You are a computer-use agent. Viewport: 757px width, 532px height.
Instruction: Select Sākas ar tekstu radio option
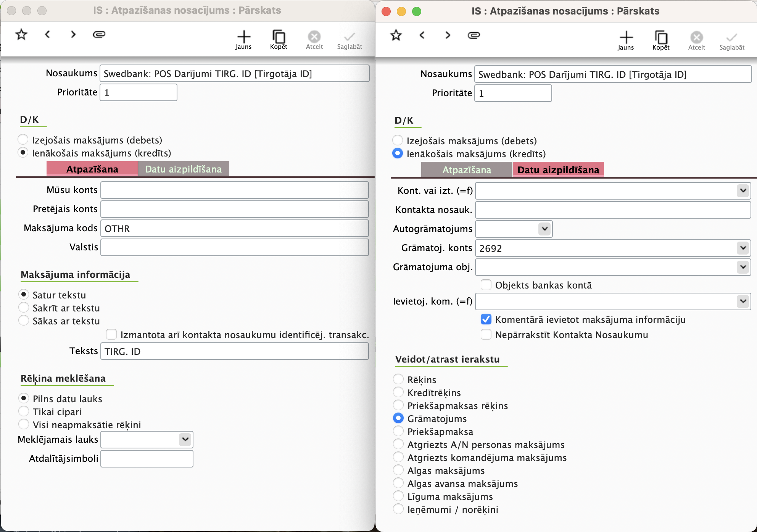pyautogui.click(x=24, y=321)
